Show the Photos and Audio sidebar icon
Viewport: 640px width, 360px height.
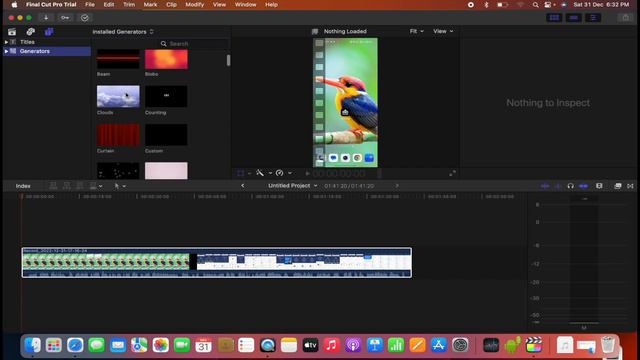[x=31, y=32]
